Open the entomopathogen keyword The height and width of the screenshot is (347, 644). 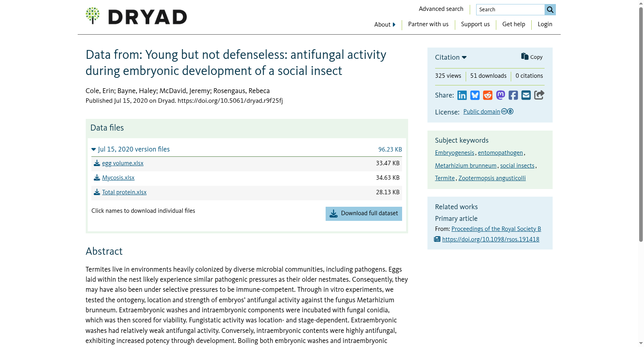(x=500, y=153)
